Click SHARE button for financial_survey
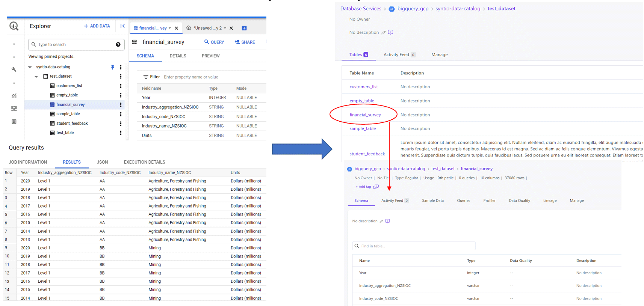The image size is (644, 306). pyautogui.click(x=245, y=42)
